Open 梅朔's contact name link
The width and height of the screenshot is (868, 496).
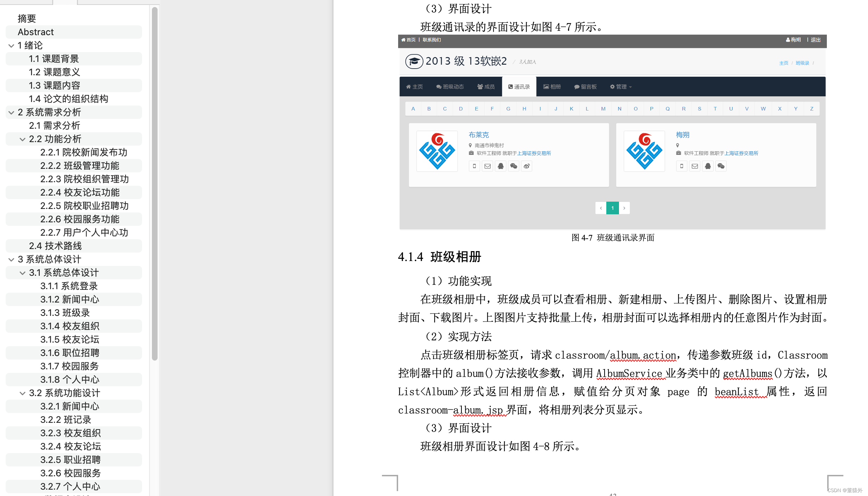683,135
